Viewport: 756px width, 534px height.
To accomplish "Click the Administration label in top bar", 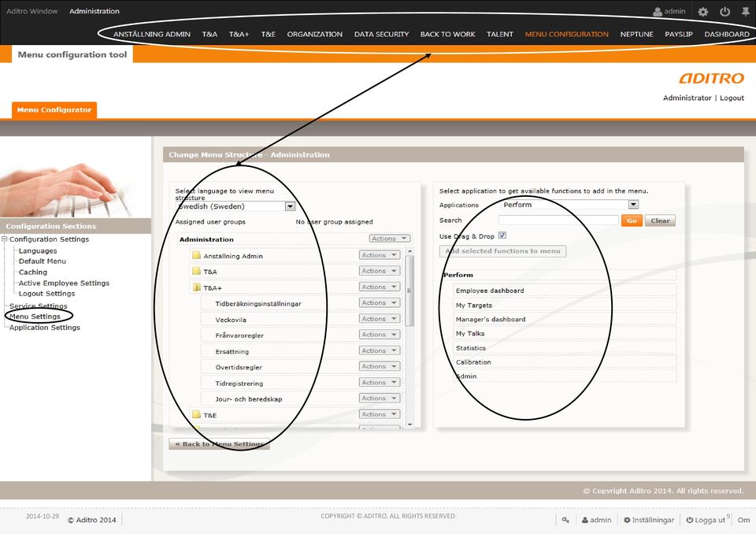I will coord(94,11).
